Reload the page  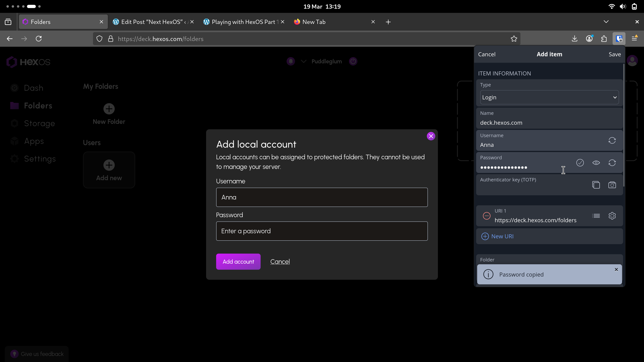click(39, 39)
